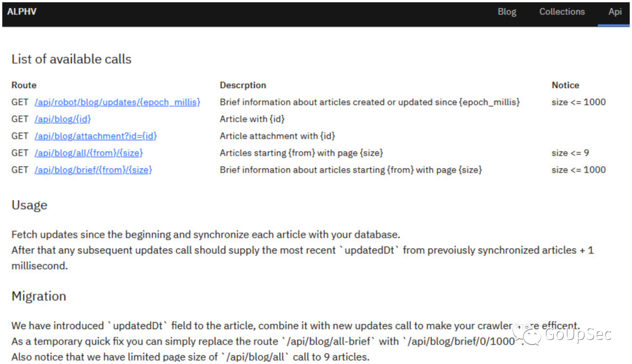Click the /api/blog/{id} route link
The width and height of the screenshot is (632, 364).
pos(63,119)
